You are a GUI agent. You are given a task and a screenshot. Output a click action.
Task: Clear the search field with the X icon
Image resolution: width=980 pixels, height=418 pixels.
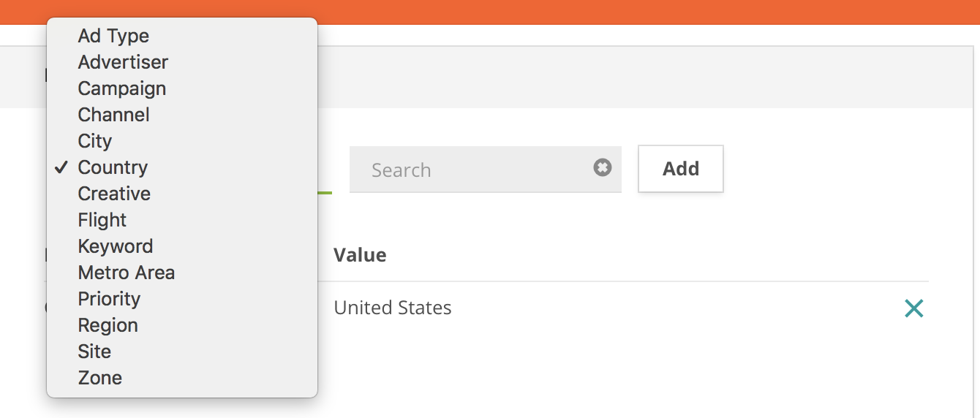tap(602, 168)
